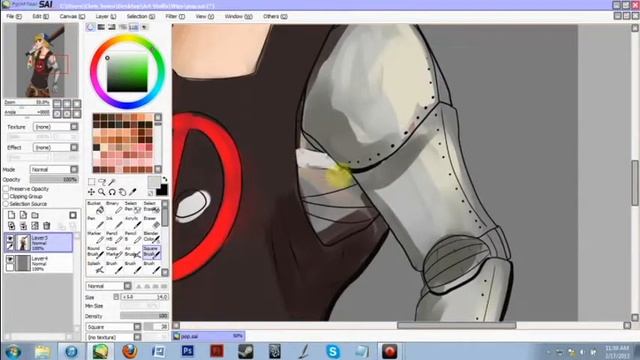The image size is (640, 360).
Task: Activate the Move layer tool
Action: (x=91, y=192)
